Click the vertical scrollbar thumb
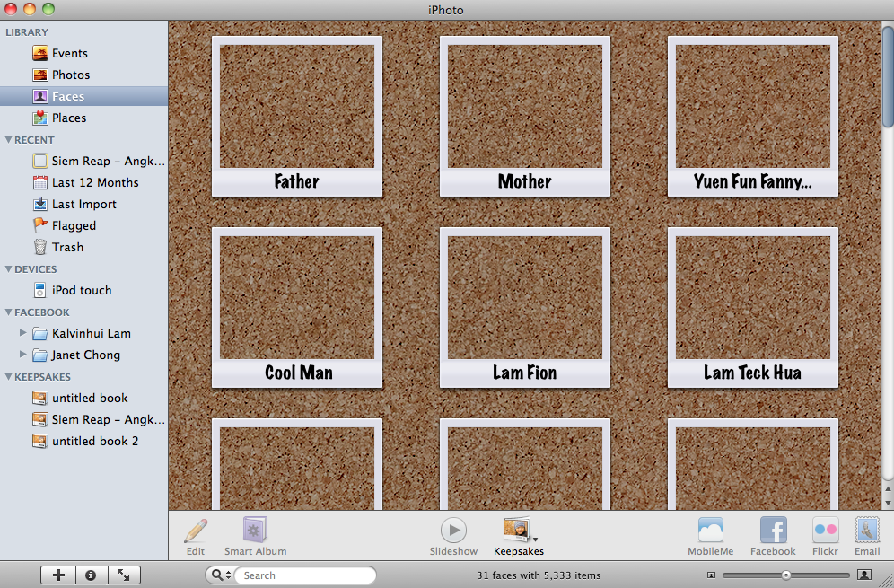This screenshot has width=894, height=588. click(888, 75)
